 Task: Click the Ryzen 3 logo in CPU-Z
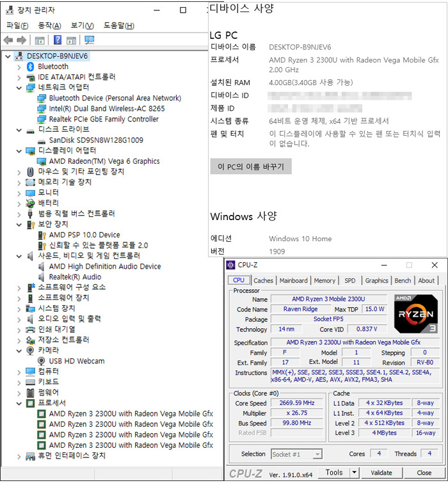click(x=416, y=314)
